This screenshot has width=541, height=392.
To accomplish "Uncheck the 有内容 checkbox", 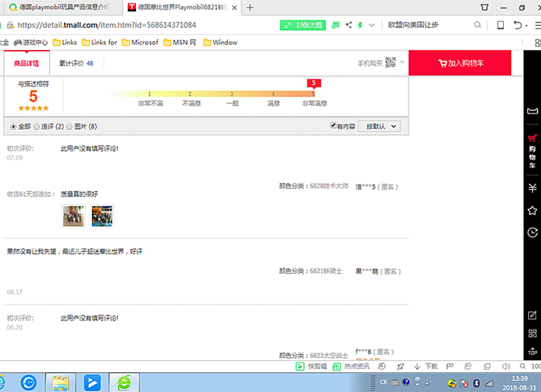I will point(333,126).
